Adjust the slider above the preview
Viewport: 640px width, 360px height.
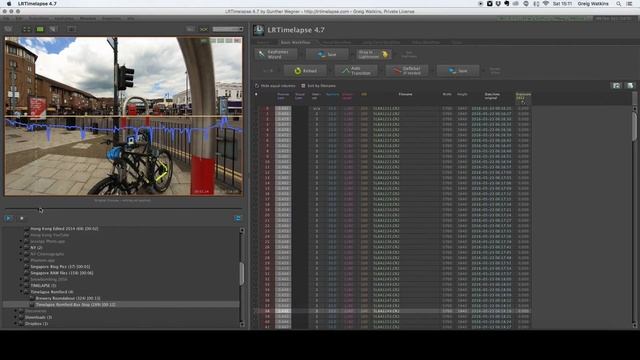pyautogui.click(x=228, y=29)
